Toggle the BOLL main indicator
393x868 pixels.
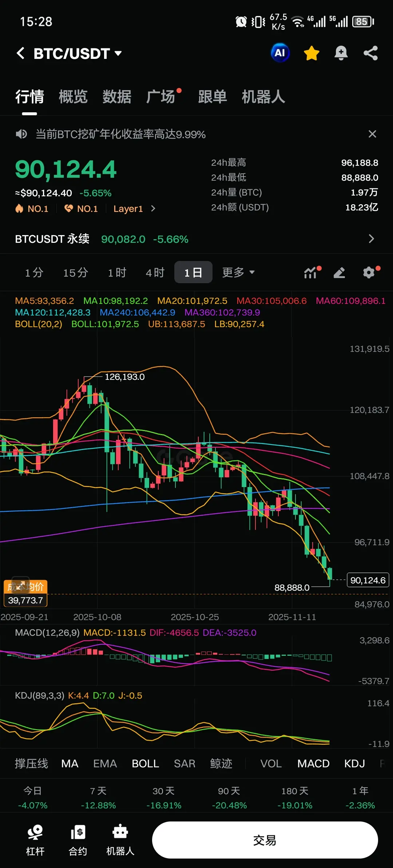tap(145, 764)
